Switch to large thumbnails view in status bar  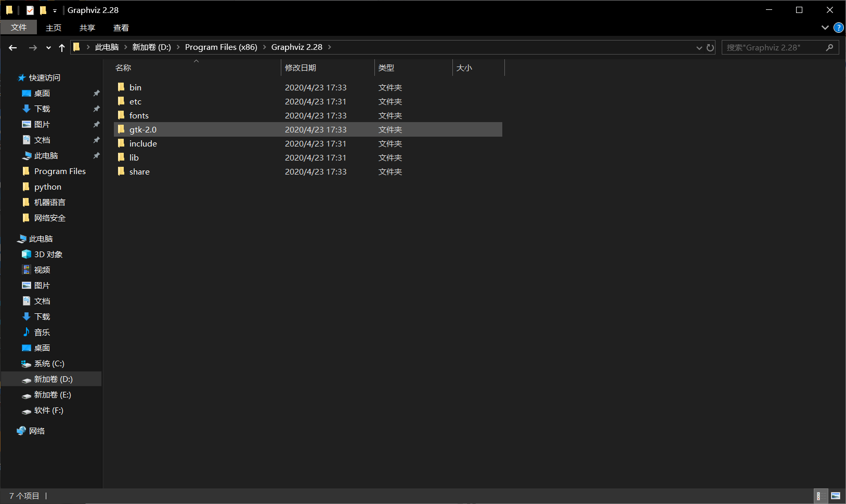tap(836, 496)
